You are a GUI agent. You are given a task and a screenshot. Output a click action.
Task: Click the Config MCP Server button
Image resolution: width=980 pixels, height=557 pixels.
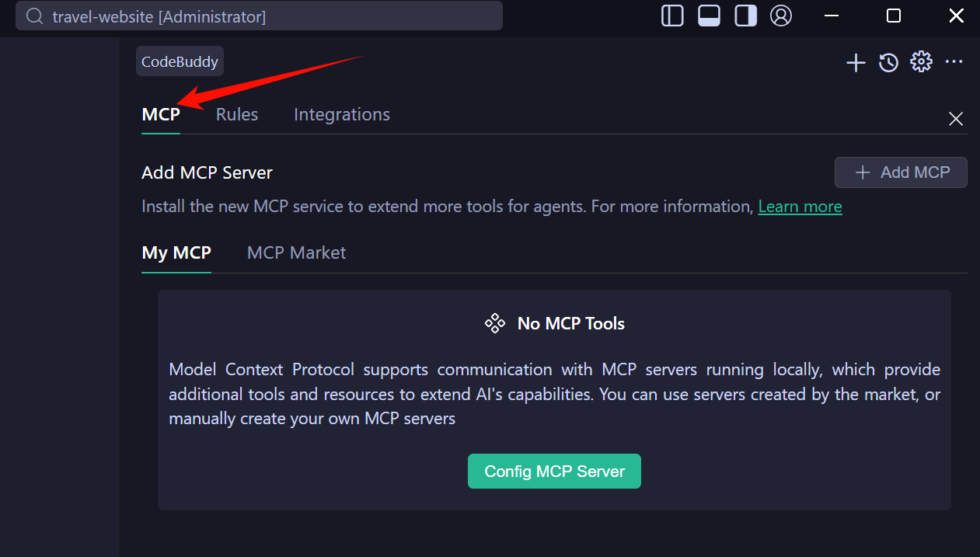pyautogui.click(x=554, y=472)
